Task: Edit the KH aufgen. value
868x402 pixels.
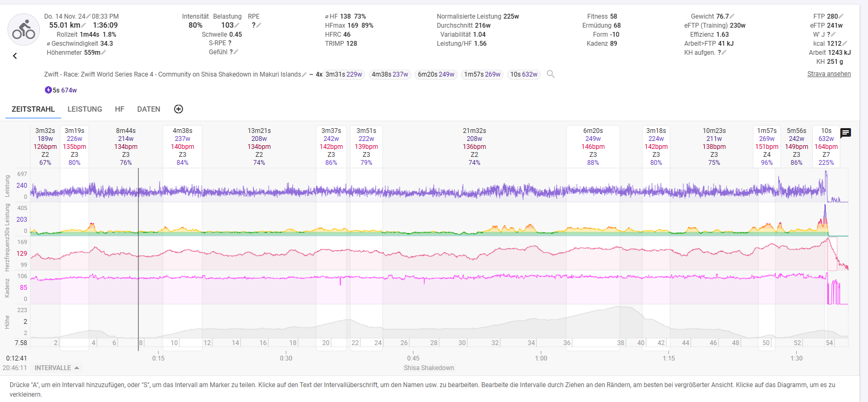Action: (724, 53)
